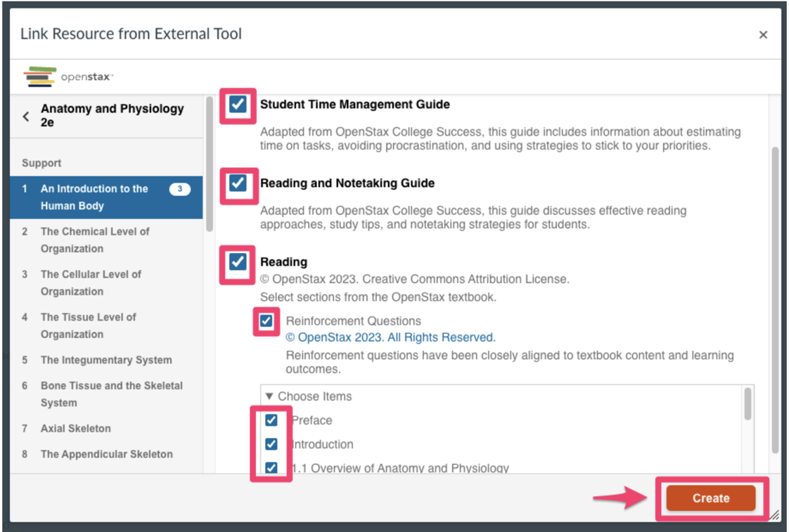The image size is (789, 532).
Task: Select chapter 2, The Chemical Level of Organization
Action: [95, 240]
